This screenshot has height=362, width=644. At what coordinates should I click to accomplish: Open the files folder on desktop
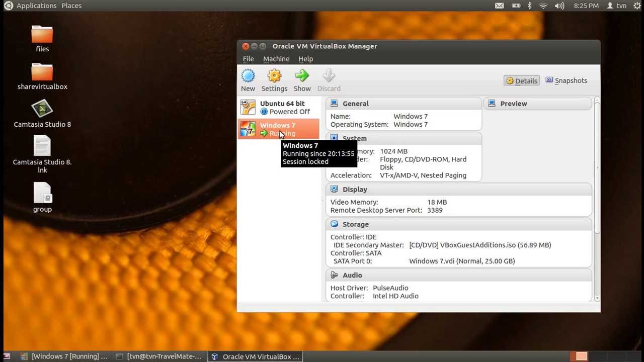(x=42, y=35)
